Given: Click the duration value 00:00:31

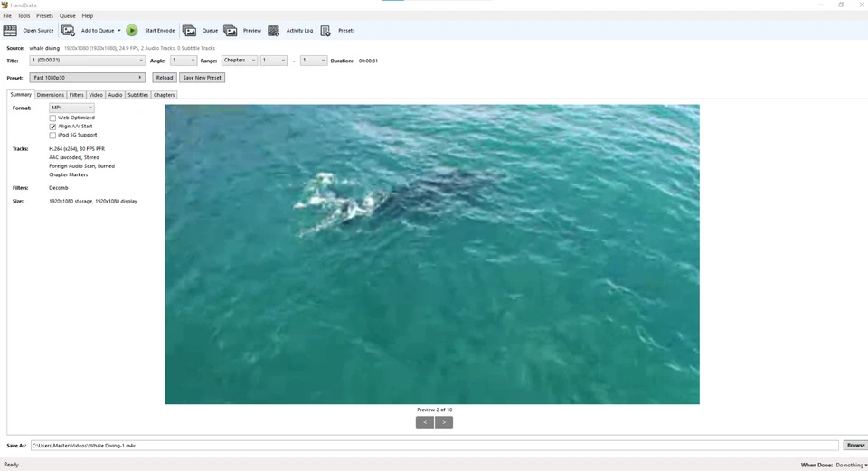Looking at the screenshot, I should pyautogui.click(x=368, y=61).
